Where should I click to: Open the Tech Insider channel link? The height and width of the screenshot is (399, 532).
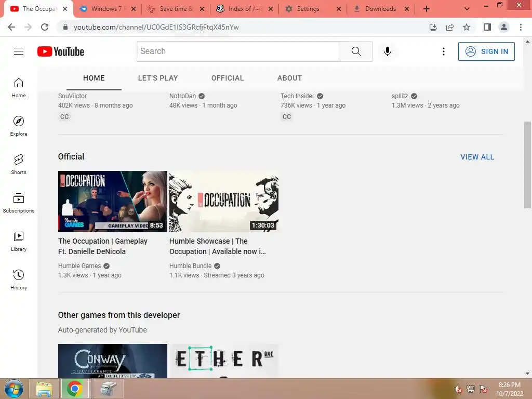(297, 96)
